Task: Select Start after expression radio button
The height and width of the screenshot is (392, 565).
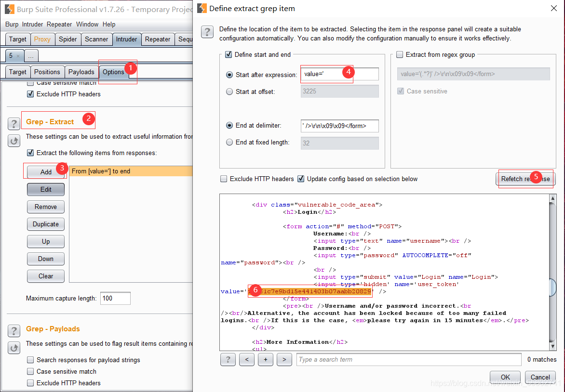Action: point(229,75)
